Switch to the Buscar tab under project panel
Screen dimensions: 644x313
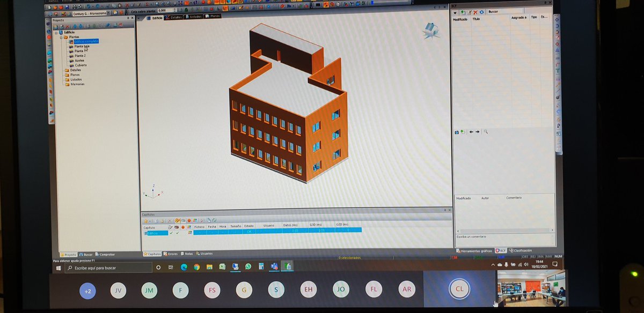pyautogui.click(x=86, y=254)
